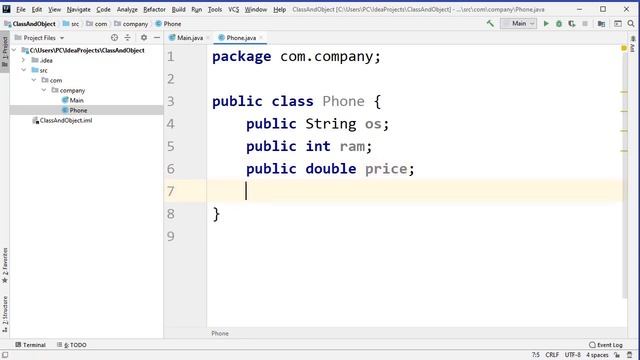
Task: Select Main class in project tree
Action: coord(76,100)
